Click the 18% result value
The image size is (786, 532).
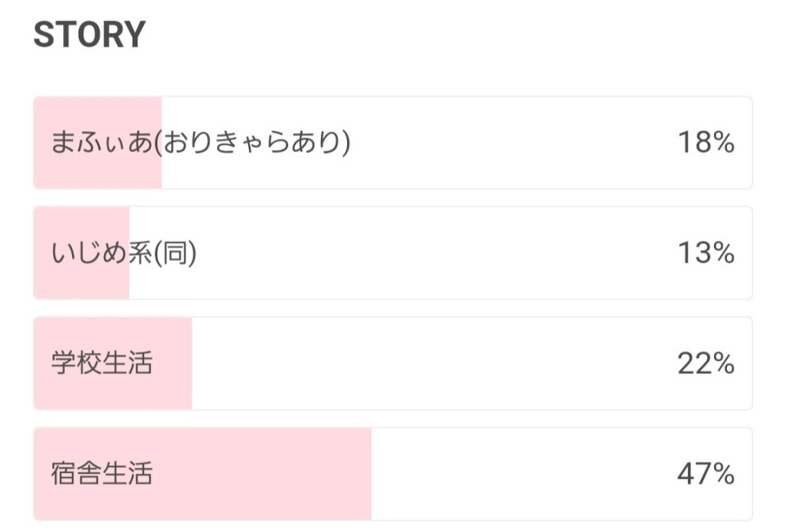pos(706,142)
